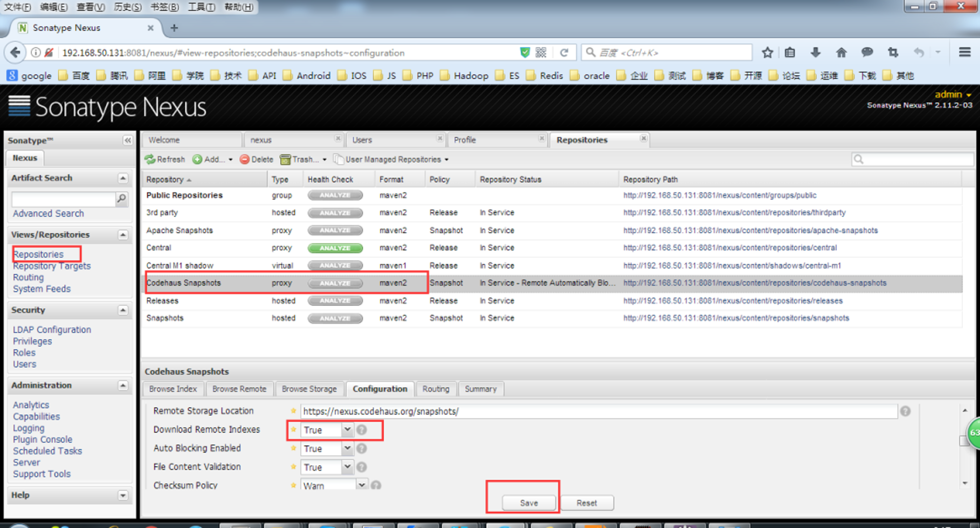The height and width of the screenshot is (528, 980).
Task: Click the repositories filter search field
Action: (912, 159)
